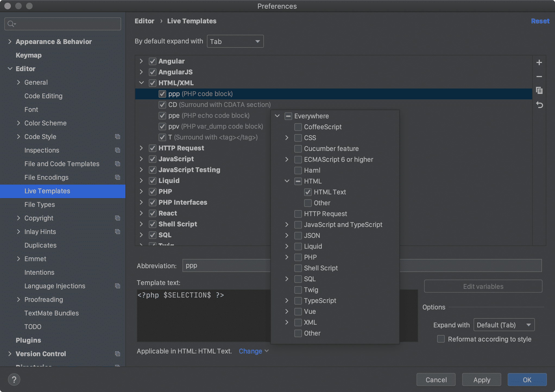This screenshot has height=392, width=555.
Task: Collapse the Everywhere context tree
Action: 277,116
